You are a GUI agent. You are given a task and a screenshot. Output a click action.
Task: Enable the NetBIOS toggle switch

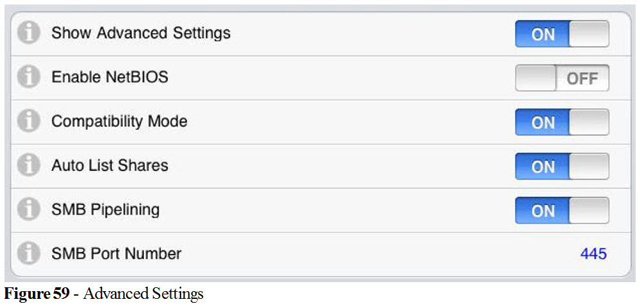tap(562, 78)
